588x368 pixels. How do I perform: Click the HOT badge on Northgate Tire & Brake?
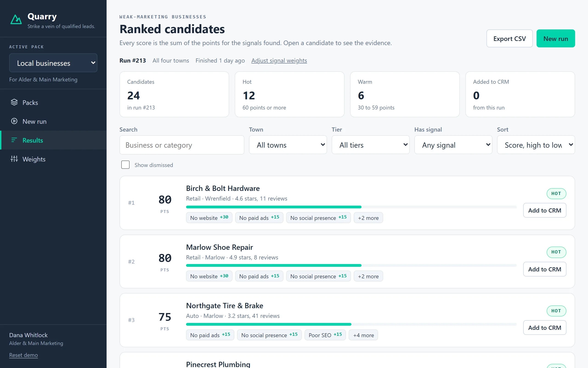[x=556, y=311]
